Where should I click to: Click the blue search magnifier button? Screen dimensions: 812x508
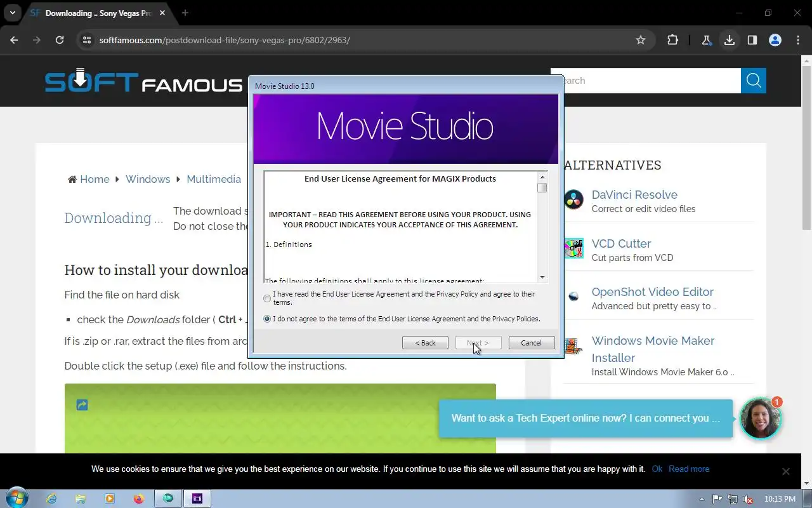[x=754, y=81]
